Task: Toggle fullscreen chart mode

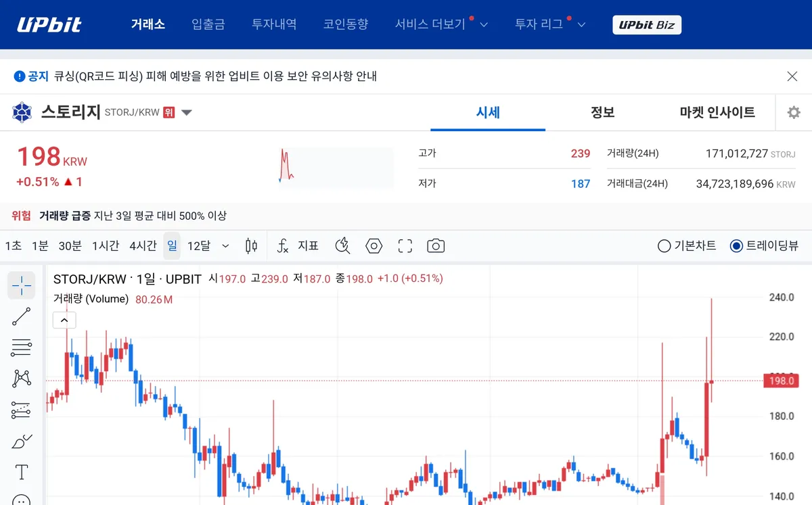Action: point(405,246)
